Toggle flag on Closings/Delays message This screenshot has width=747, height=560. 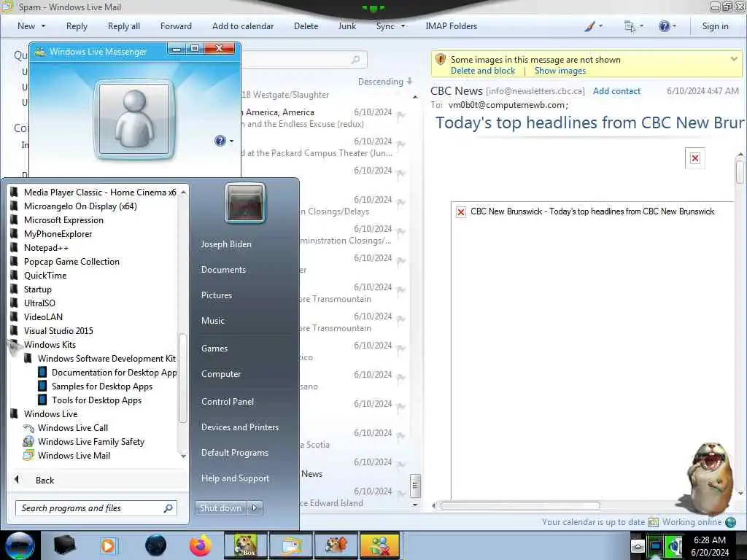[401, 203]
